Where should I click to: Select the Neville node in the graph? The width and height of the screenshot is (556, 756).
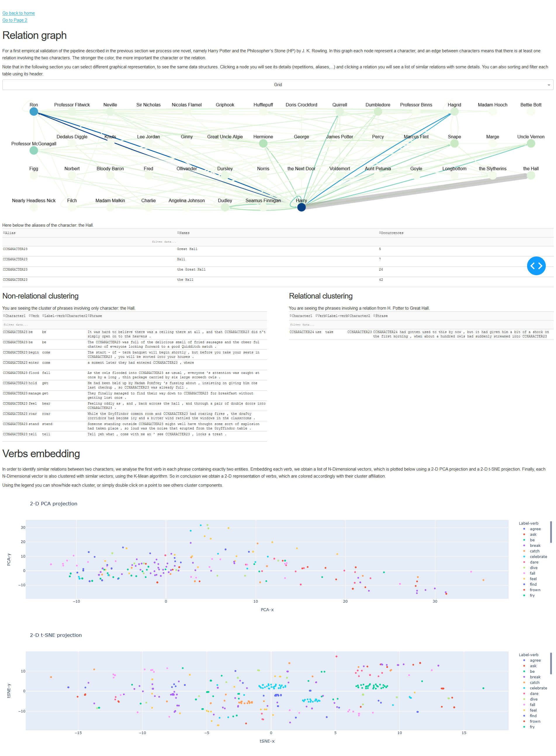110,112
